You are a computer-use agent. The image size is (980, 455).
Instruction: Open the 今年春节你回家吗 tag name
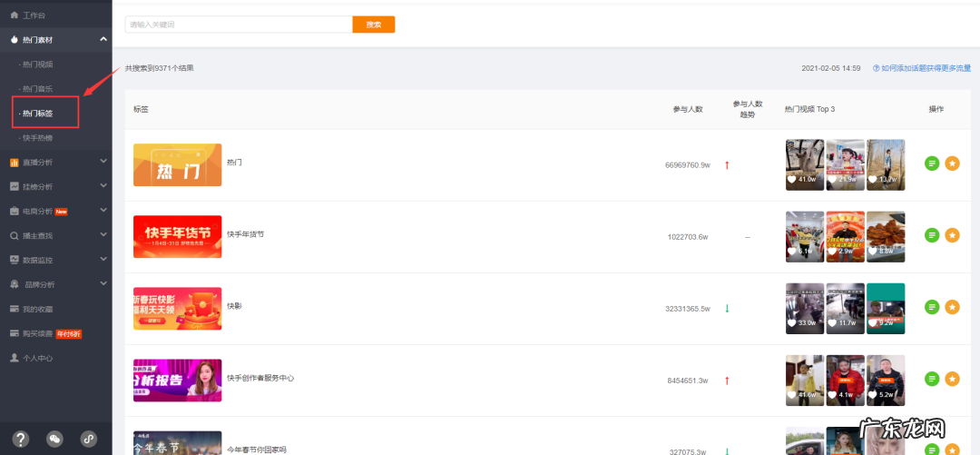(x=257, y=450)
